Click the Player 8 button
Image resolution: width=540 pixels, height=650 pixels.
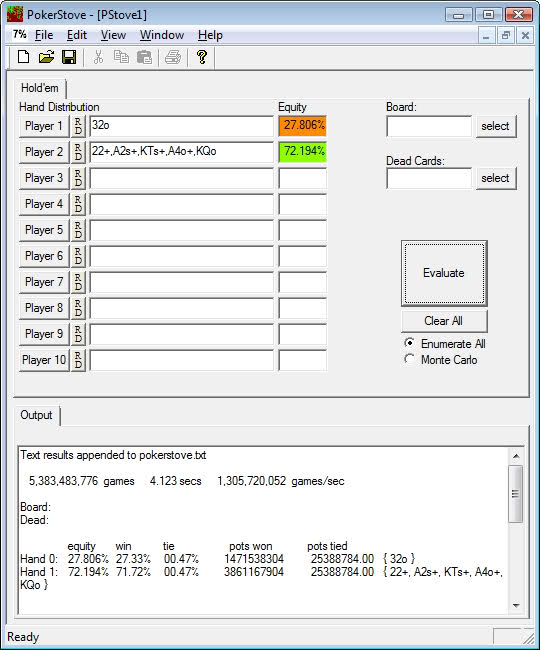[44, 308]
